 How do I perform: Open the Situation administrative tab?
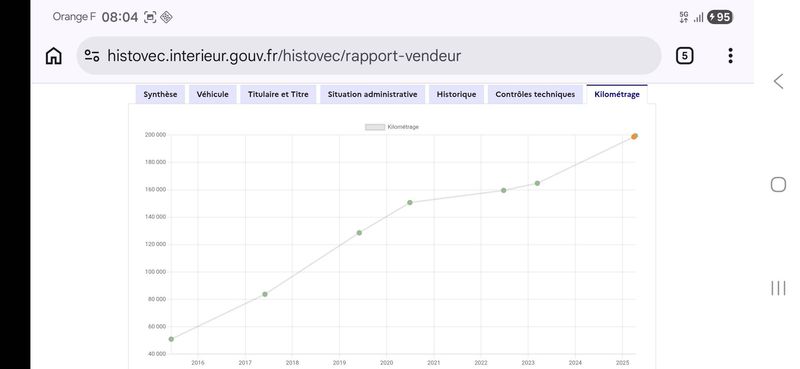(372, 94)
